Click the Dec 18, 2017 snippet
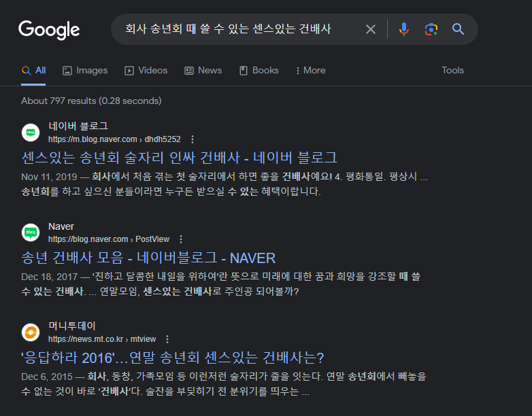Image resolution: width=532 pixels, height=416 pixels. click(221, 283)
